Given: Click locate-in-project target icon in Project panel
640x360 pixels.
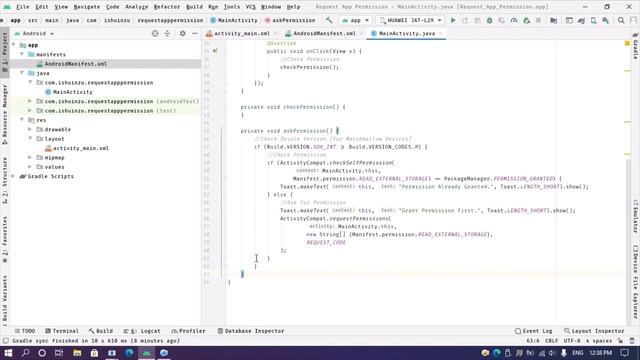Looking at the screenshot, I should (155, 33).
